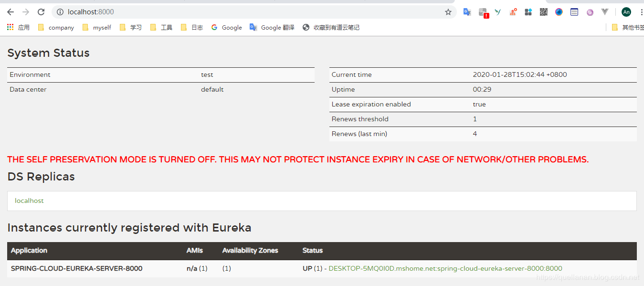Open the 其他书签 bookmarks folder
Screen dimensions: 644x286
pyautogui.click(x=628, y=28)
